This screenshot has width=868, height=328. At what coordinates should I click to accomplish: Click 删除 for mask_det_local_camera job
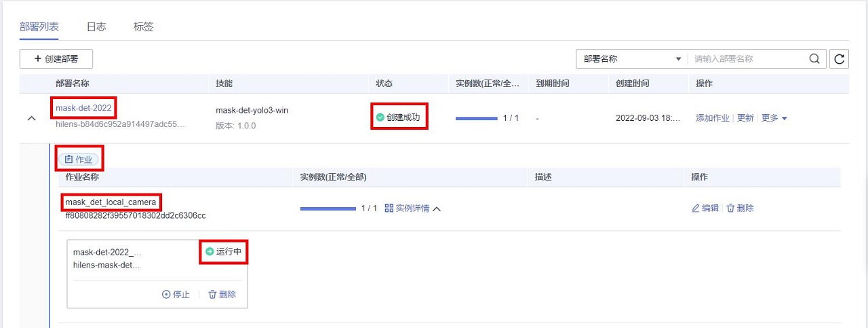(740, 208)
